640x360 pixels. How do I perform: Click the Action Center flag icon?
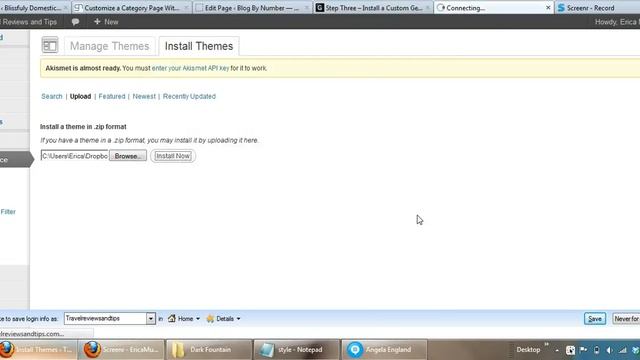point(583,350)
